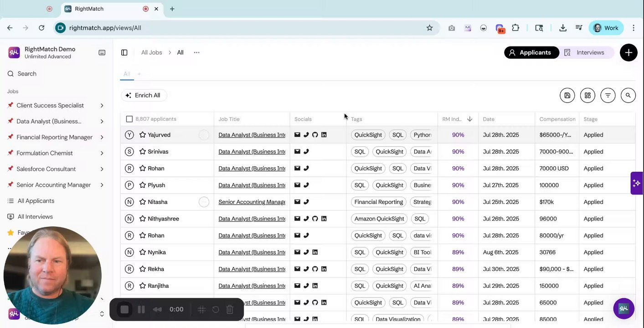Screen dimensions: 644x328
Task: Open the GitHub icon in Rekha's row
Action: tap(315, 269)
